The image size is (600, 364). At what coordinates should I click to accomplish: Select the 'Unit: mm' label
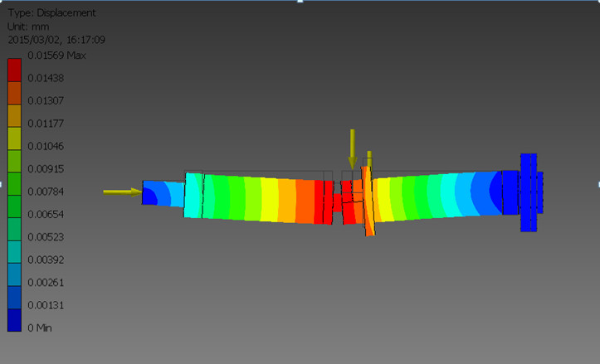28,27
